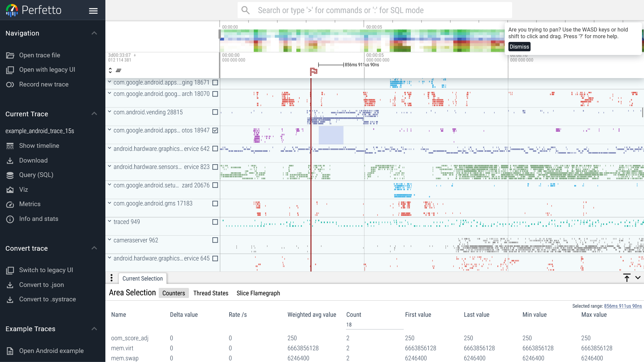Viewport: 644px width, 362px height.
Task: Click the left handle of overview minimap
Action: click(x=220, y=34)
